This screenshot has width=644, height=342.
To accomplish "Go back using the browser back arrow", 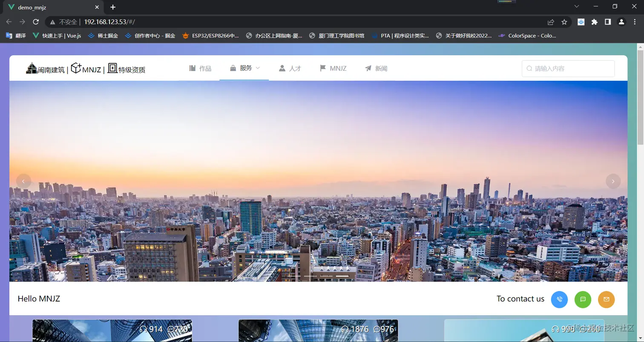I will tap(9, 22).
